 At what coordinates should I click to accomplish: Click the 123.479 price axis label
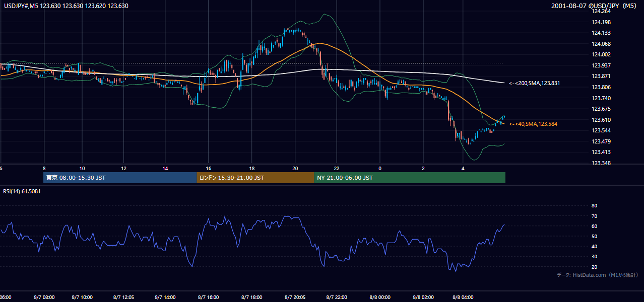click(601, 141)
